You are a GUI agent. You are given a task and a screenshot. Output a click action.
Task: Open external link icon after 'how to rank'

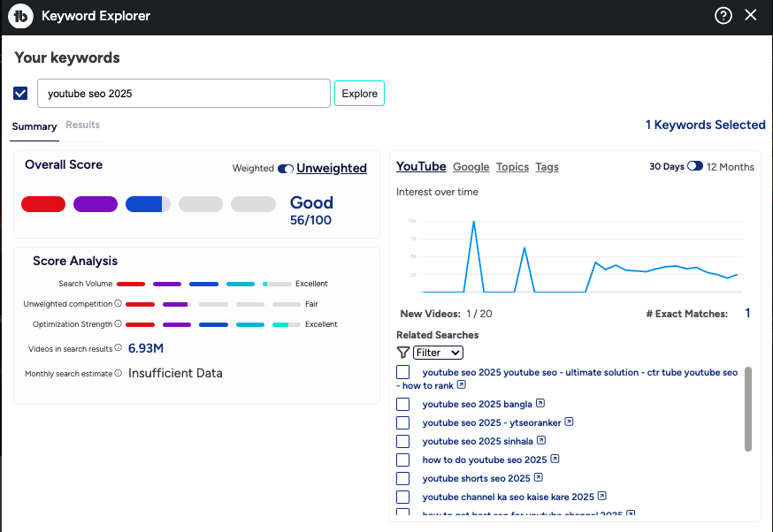(x=461, y=384)
